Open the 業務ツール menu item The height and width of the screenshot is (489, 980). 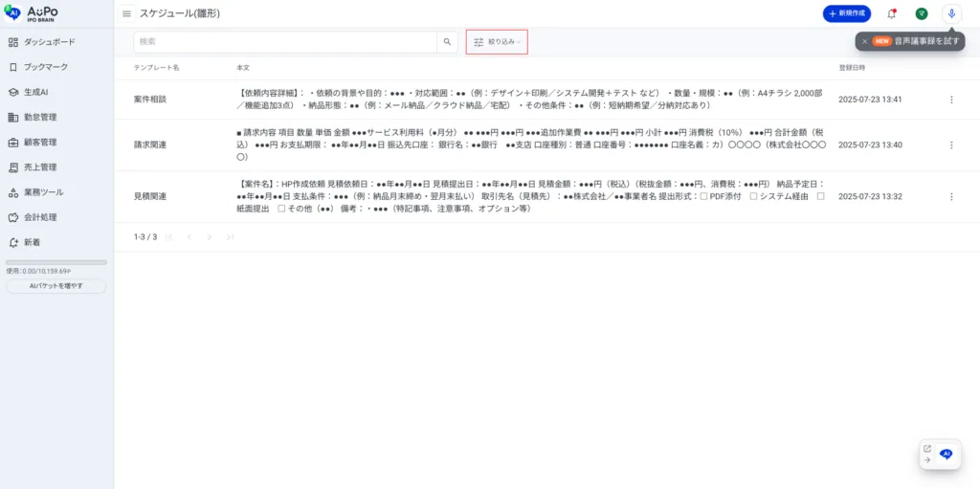56,192
